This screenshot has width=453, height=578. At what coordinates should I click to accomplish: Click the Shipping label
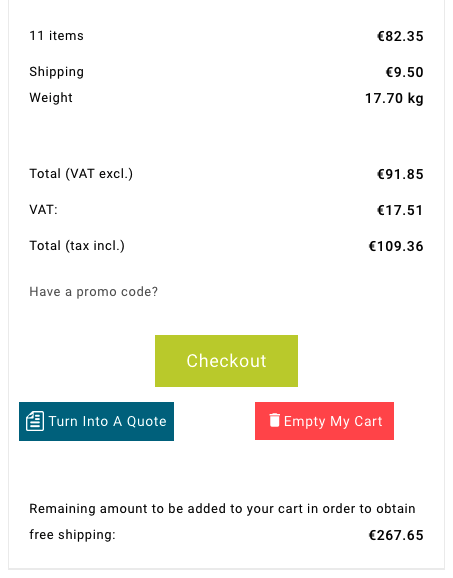tap(56, 72)
